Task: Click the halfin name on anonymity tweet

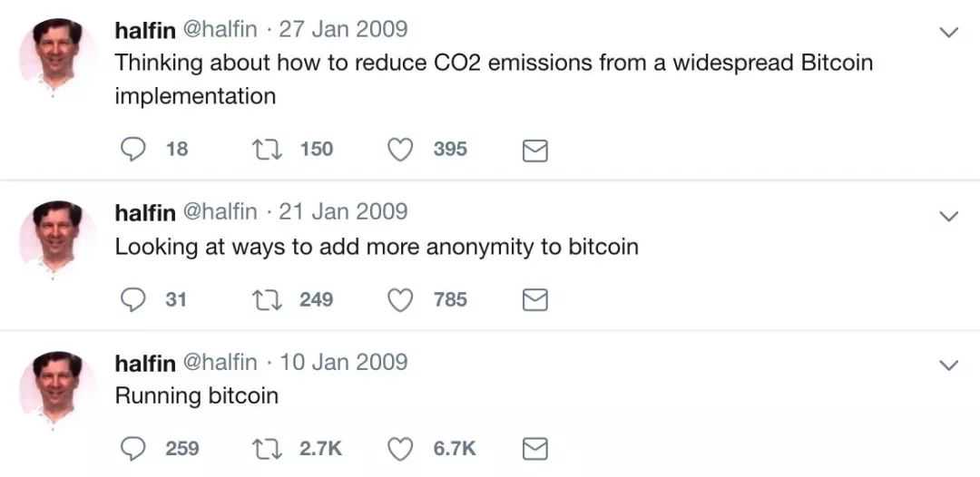Action: click(145, 212)
